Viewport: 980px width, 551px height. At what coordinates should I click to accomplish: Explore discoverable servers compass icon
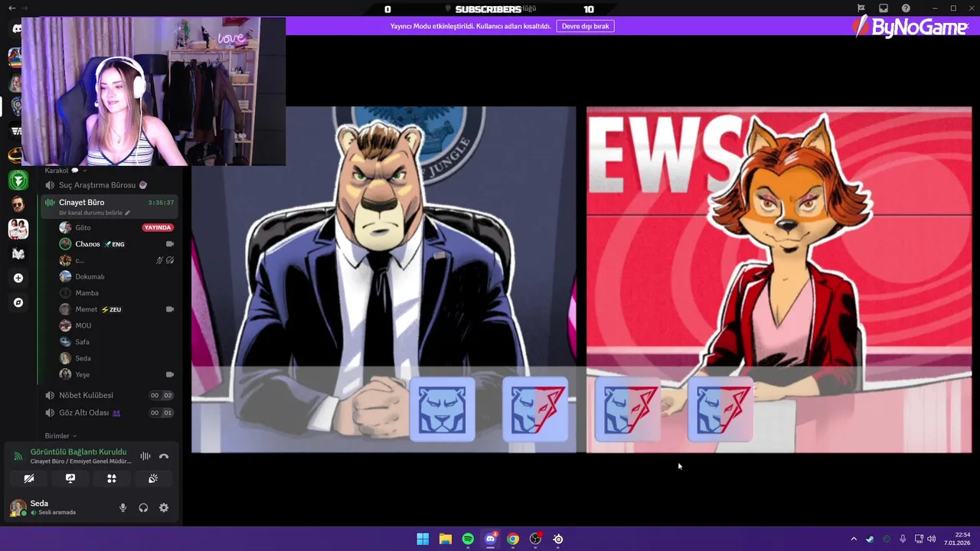pyautogui.click(x=18, y=302)
